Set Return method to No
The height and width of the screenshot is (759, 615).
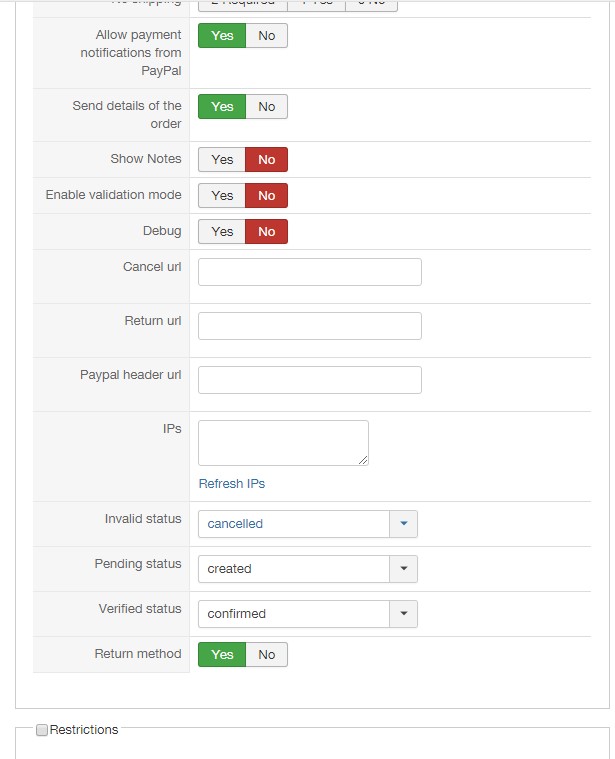click(267, 655)
